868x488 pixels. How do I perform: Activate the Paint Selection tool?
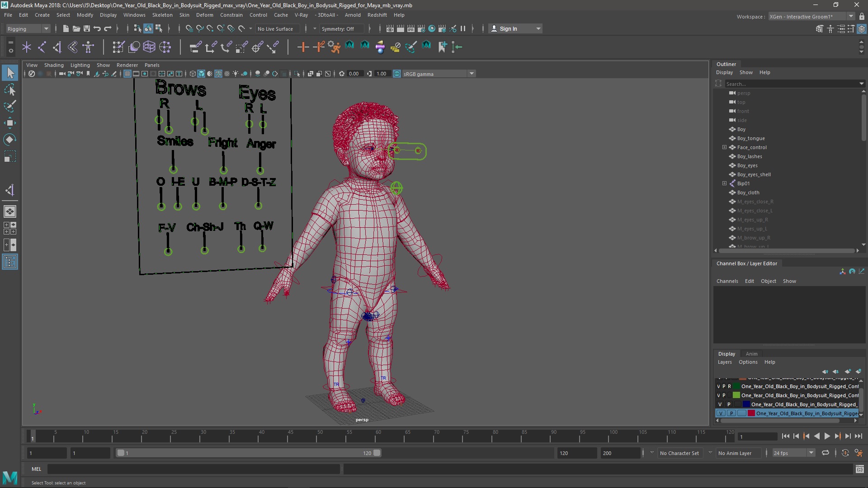[10, 106]
